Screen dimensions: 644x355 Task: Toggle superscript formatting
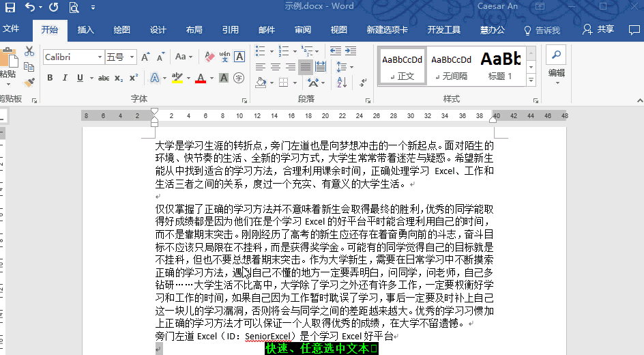(134, 78)
